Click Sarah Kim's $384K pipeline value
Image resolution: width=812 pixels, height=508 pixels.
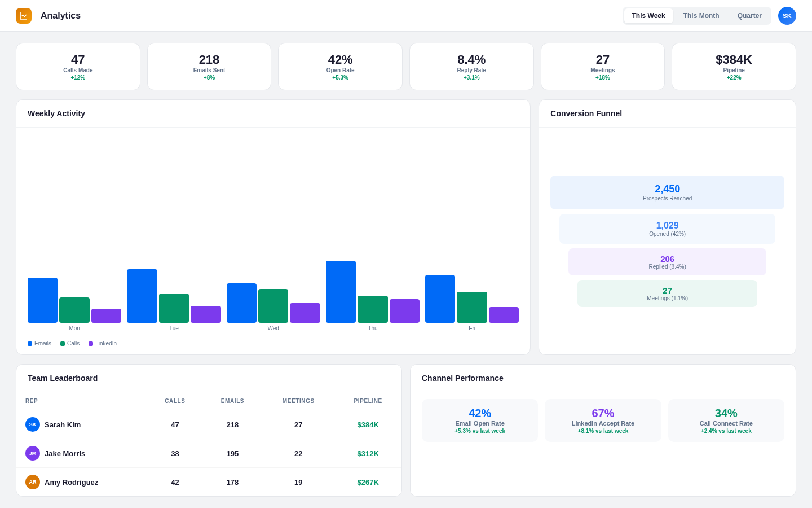click(x=368, y=424)
